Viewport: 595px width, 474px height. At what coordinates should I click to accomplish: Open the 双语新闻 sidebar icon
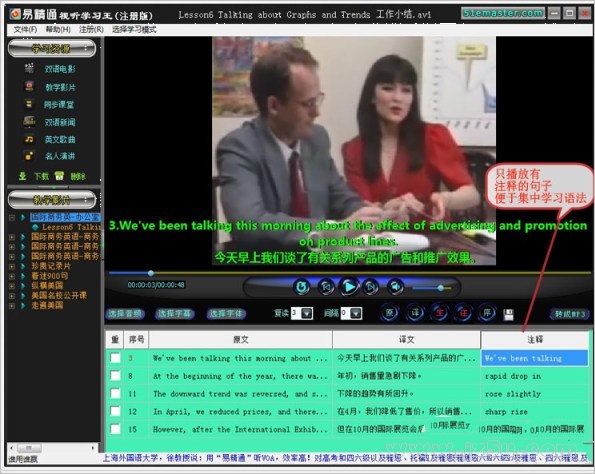pyautogui.click(x=29, y=121)
